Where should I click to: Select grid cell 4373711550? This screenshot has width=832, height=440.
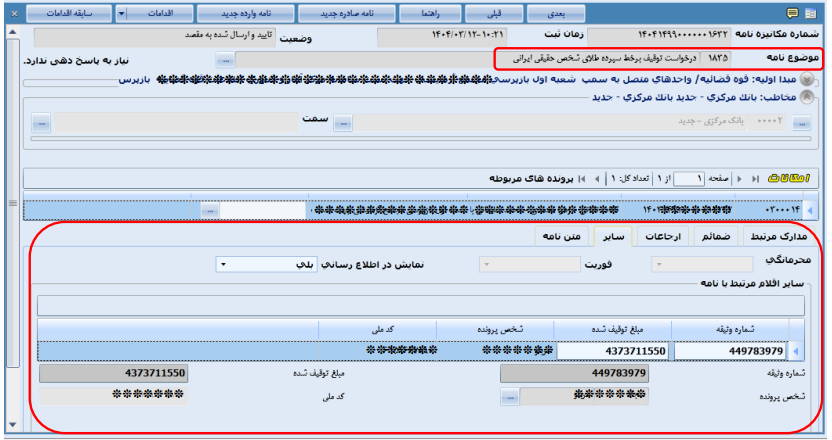pos(612,351)
